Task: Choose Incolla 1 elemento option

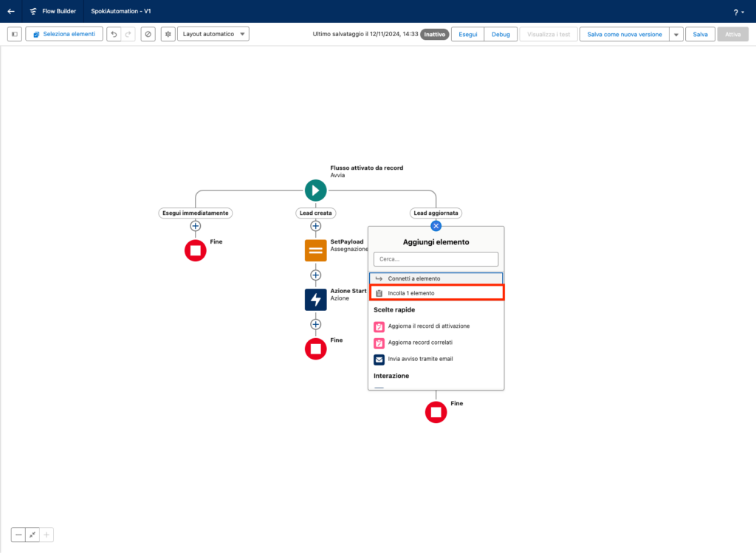Action: pos(436,293)
